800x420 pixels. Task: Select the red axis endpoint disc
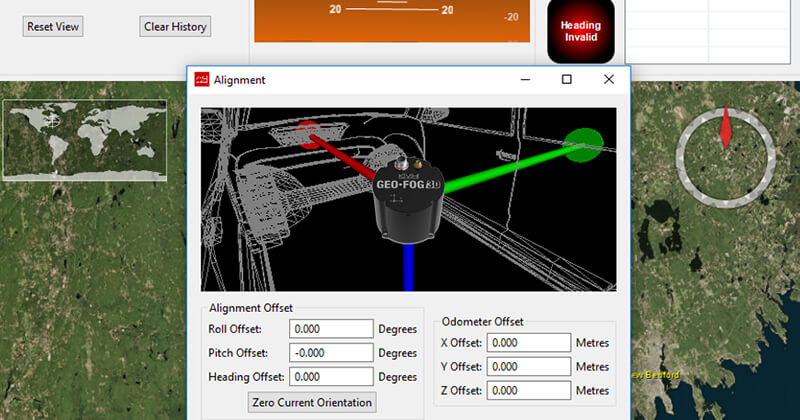(309, 133)
